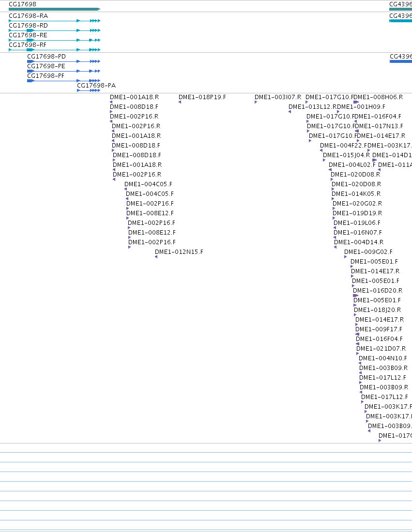Select read DME1-012N15.F
The width and height of the screenshot is (412, 532).
[x=179, y=252]
